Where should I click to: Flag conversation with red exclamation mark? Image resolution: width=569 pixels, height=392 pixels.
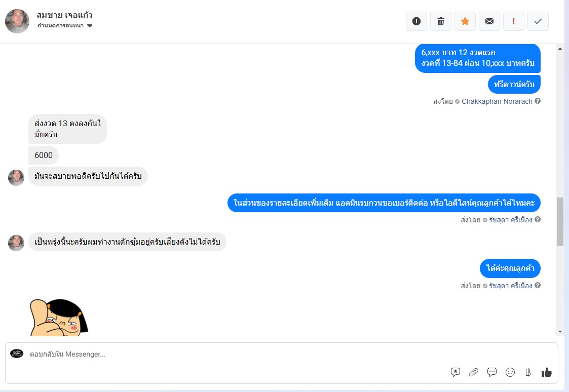(513, 21)
